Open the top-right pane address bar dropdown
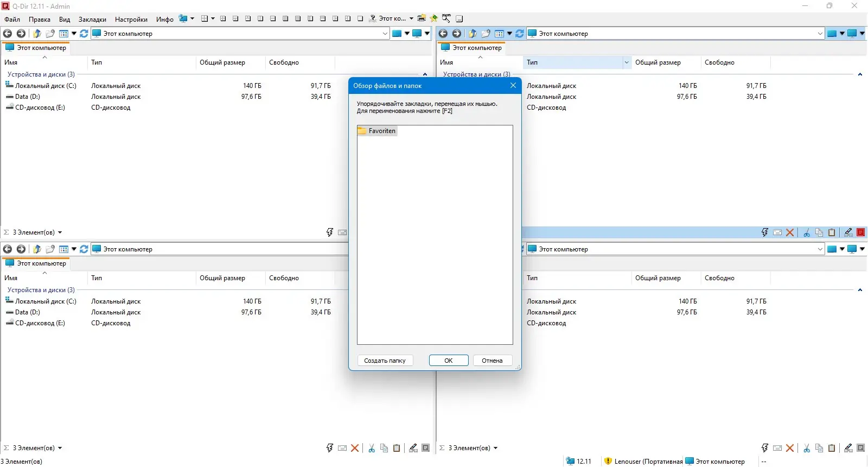The width and height of the screenshot is (868, 467). tap(820, 34)
